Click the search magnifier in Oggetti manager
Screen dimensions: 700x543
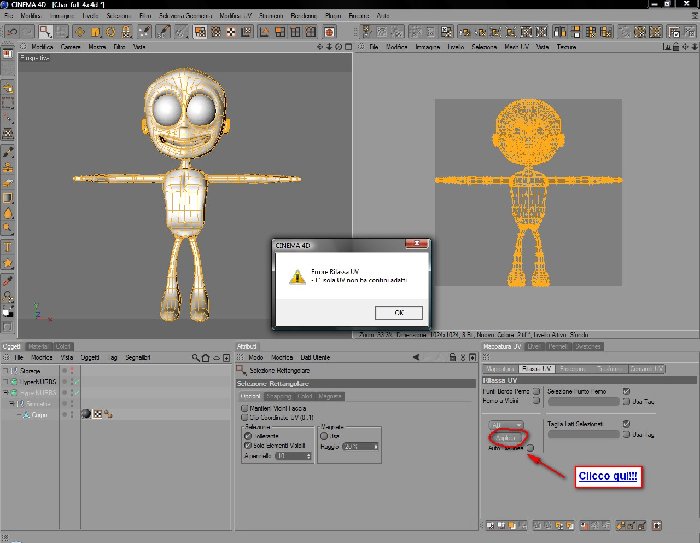[x=196, y=358]
